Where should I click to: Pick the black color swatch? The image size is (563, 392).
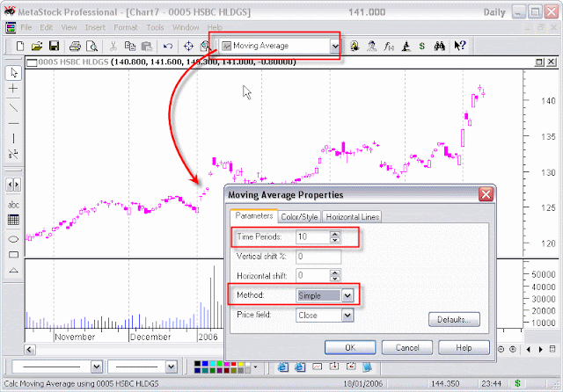click(197, 364)
